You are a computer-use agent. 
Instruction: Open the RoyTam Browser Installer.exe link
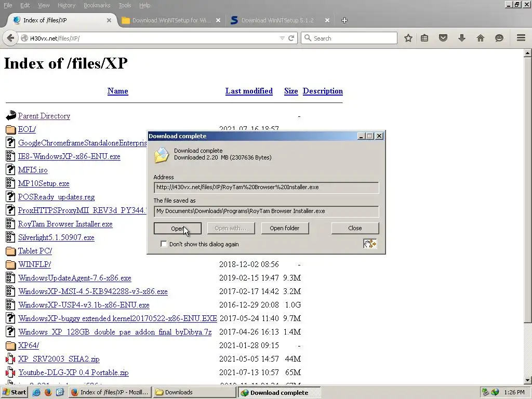coord(65,224)
